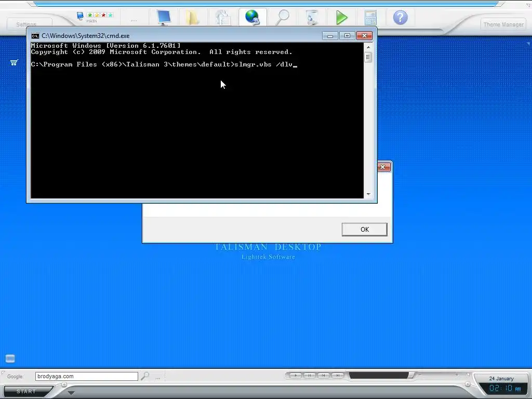Skip to next track in player
532x399 pixels.
(x=338, y=375)
